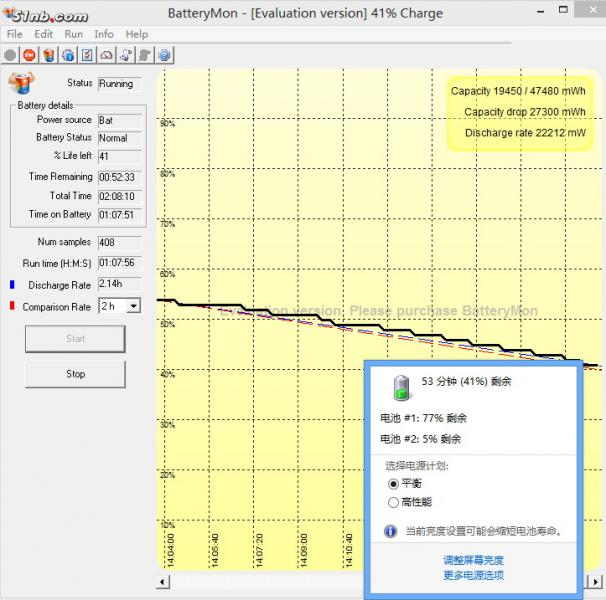The image size is (606, 600).
Task: Open the Info menu
Action: (104, 34)
